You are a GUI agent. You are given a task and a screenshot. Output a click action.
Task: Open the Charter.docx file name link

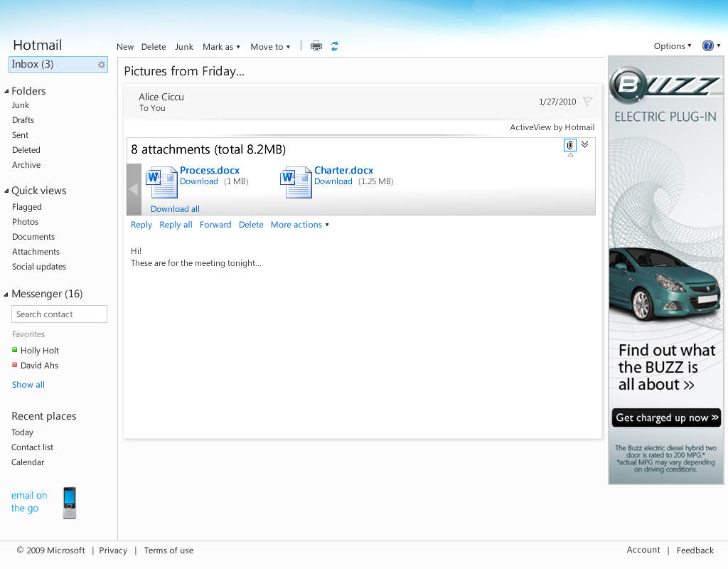(x=343, y=171)
